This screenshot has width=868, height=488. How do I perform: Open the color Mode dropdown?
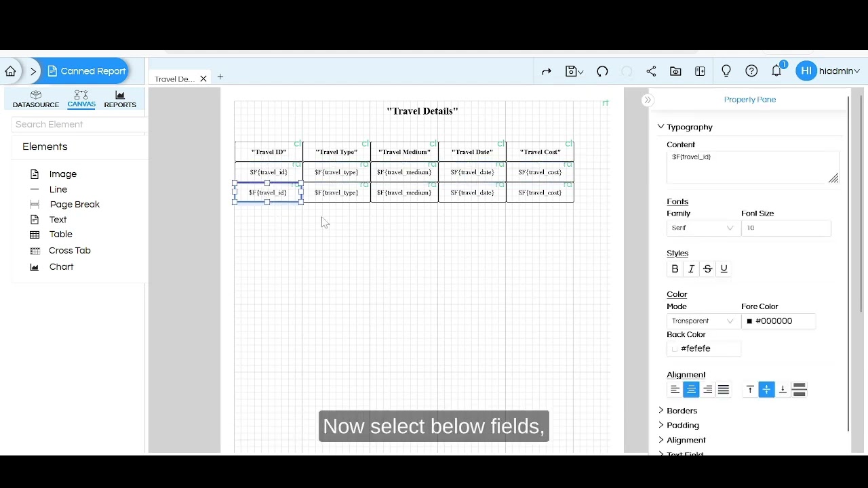point(703,321)
